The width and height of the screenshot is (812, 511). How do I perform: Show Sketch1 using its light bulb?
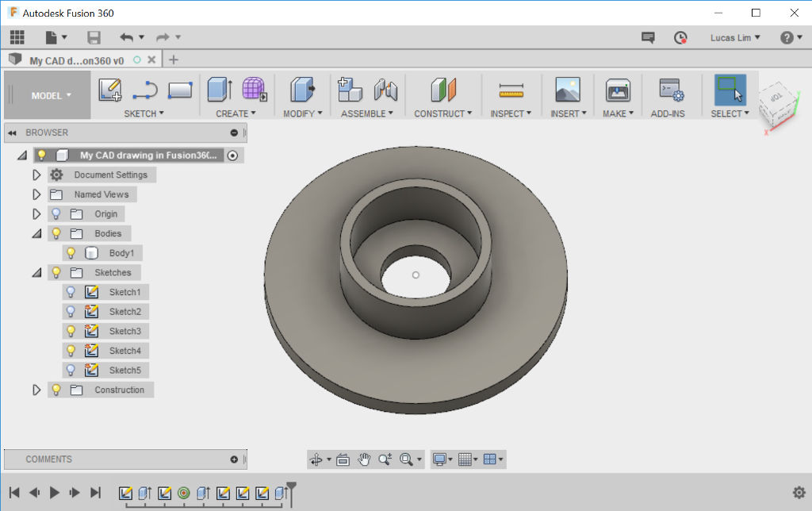(71, 292)
